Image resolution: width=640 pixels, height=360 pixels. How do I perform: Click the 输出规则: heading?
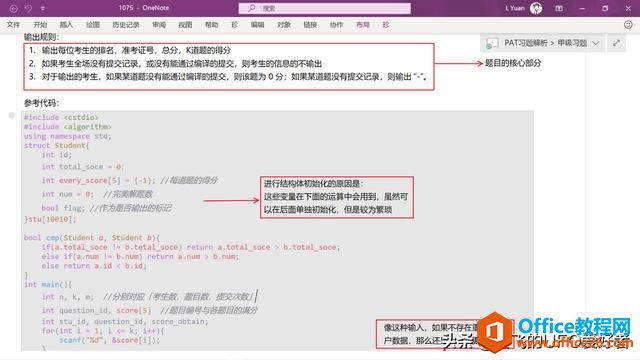(x=42, y=37)
